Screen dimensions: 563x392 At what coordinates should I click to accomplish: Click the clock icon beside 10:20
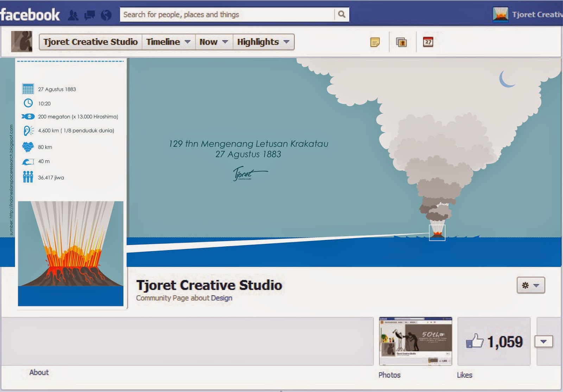click(28, 103)
